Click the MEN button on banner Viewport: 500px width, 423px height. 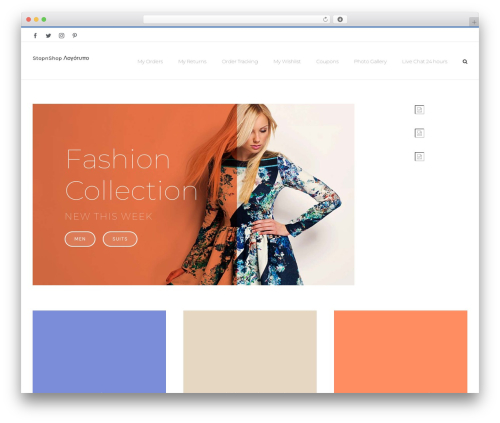click(80, 239)
